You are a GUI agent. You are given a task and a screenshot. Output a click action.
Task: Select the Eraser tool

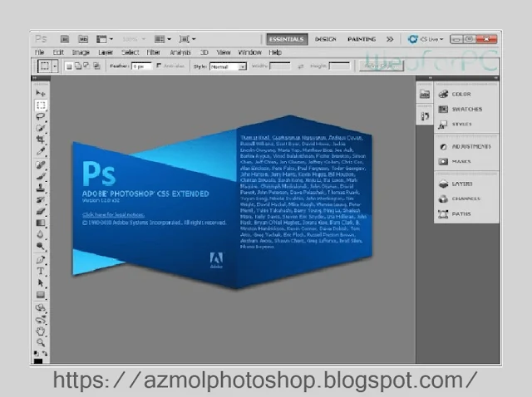point(41,211)
